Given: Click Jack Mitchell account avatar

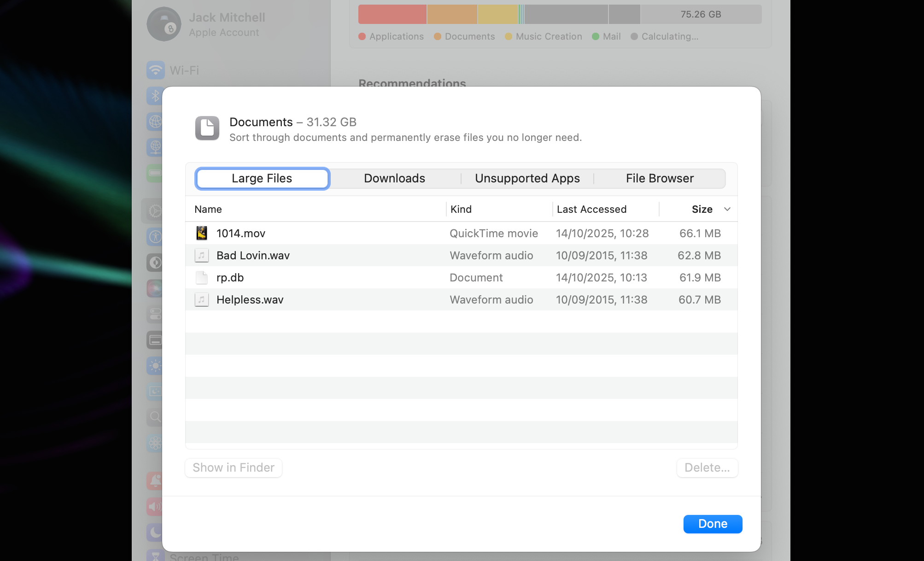Looking at the screenshot, I should (x=164, y=24).
